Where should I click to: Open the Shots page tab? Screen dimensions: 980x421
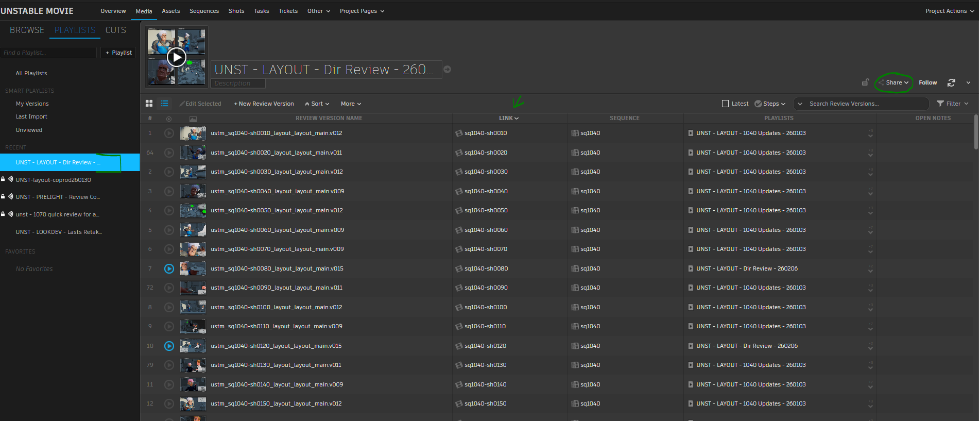coord(236,11)
